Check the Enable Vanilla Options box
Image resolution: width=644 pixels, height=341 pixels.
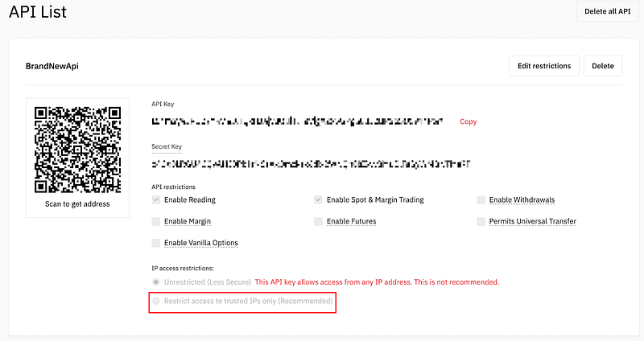click(x=156, y=243)
